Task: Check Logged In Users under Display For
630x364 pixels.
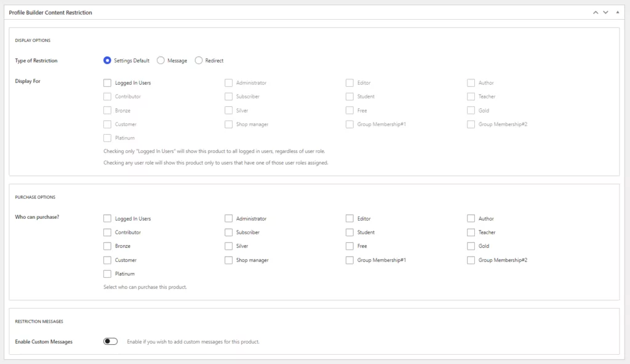Action: 107,83
